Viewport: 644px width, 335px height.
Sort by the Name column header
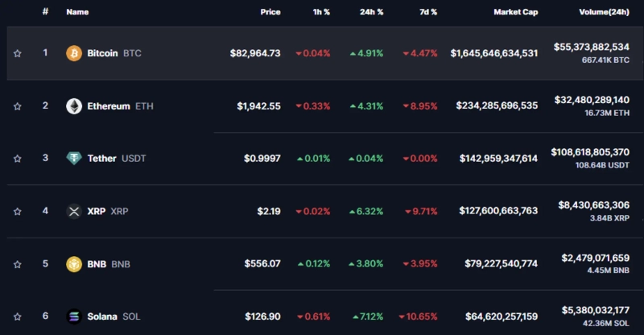(x=77, y=12)
